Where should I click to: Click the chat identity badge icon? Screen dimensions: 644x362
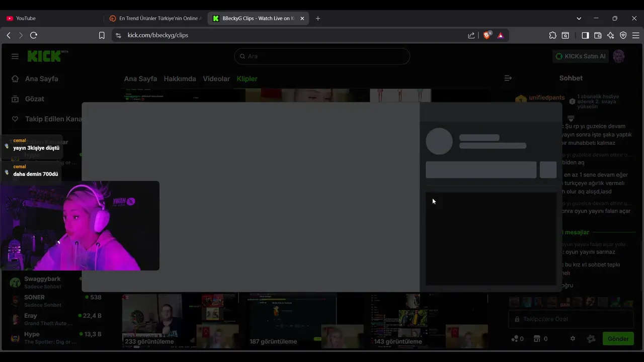(591, 339)
